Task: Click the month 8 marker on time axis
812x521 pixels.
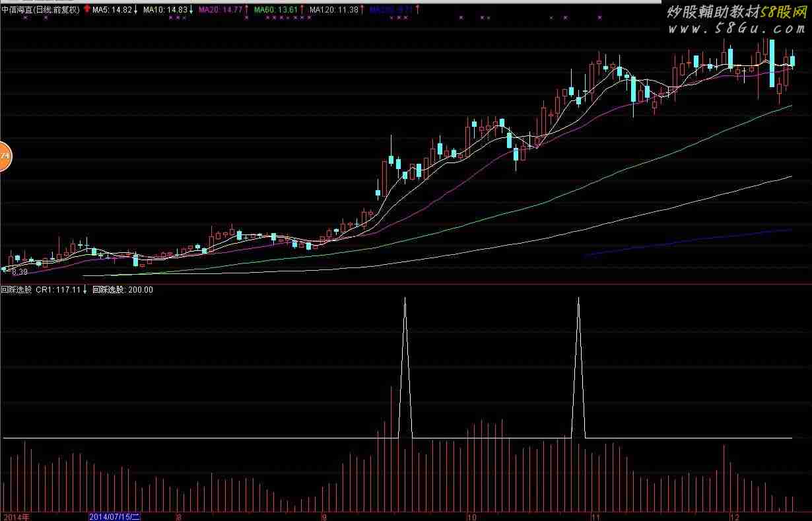Action: pyautogui.click(x=178, y=516)
